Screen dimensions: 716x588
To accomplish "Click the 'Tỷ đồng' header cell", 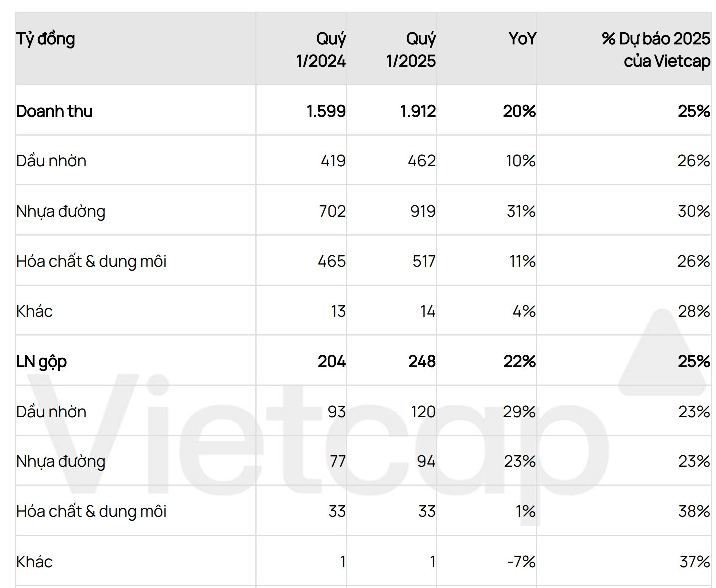I will coord(45,39).
